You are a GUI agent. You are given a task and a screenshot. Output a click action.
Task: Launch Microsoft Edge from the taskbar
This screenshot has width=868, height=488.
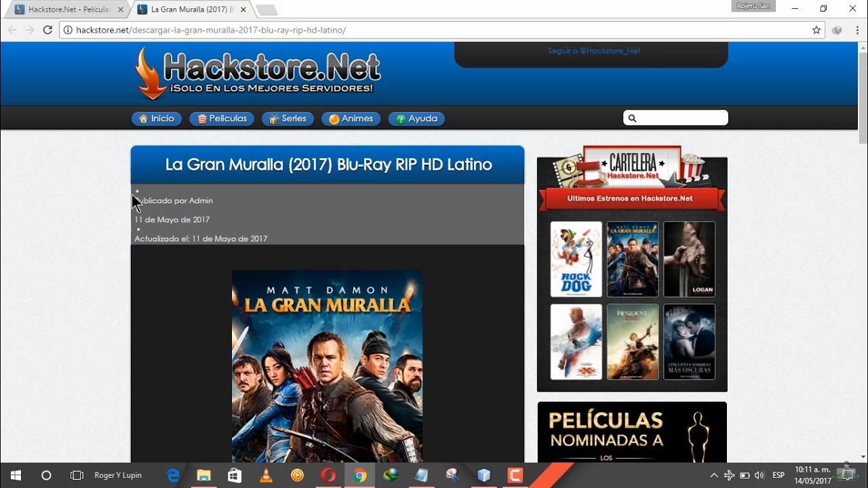[x=173, y=475]
